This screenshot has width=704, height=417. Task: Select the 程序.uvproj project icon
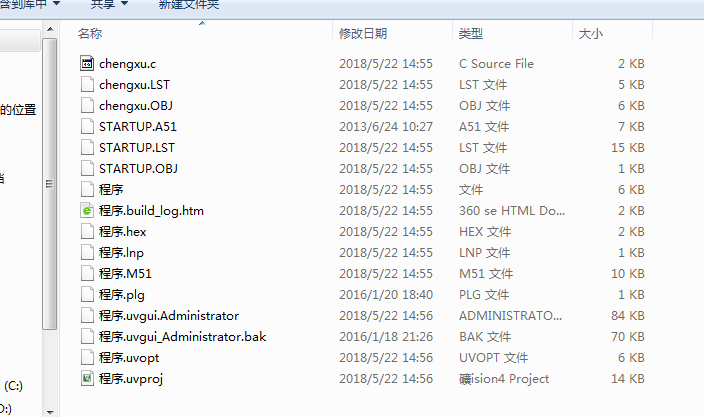point(87,378)
